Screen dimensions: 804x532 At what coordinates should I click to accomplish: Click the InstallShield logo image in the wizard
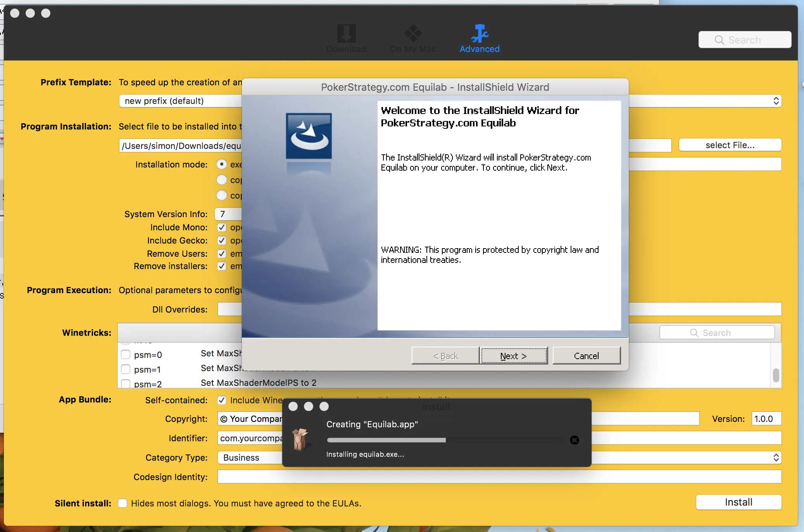click(308, 135)
